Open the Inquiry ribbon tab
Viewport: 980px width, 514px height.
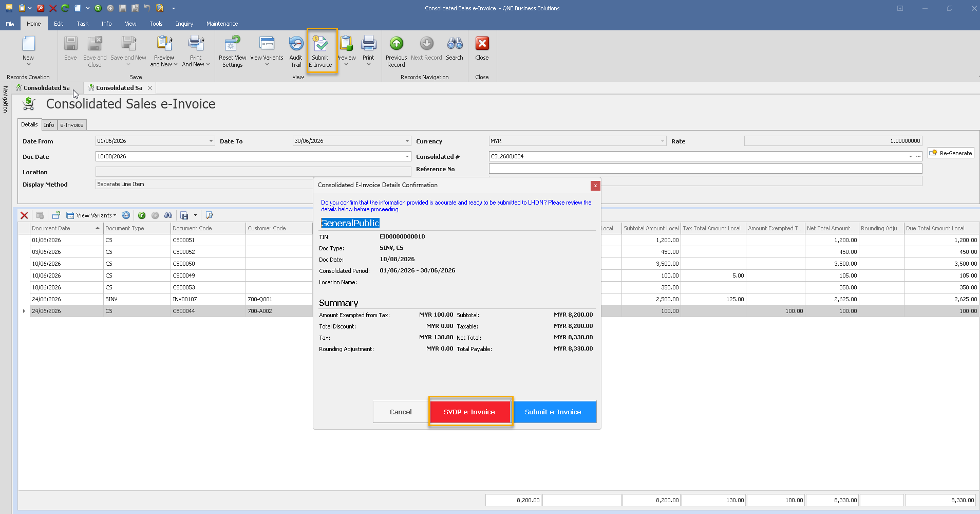[x=184, y=24]
